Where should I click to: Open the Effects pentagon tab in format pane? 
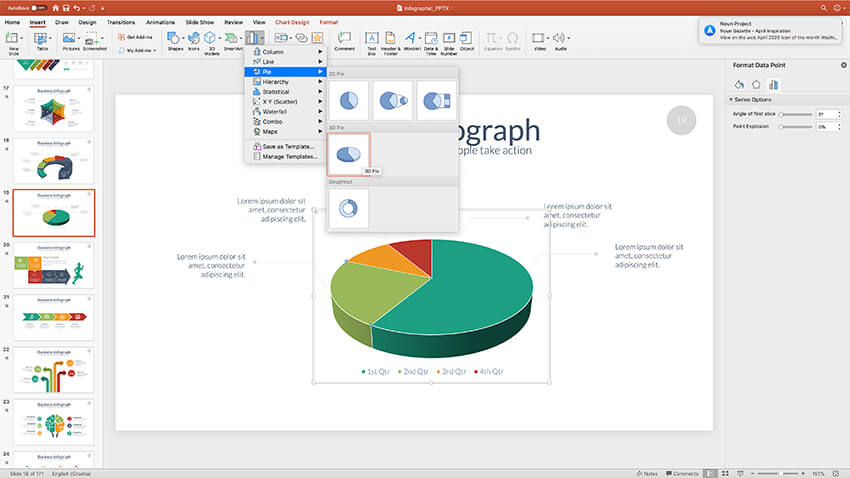(756, 84)
